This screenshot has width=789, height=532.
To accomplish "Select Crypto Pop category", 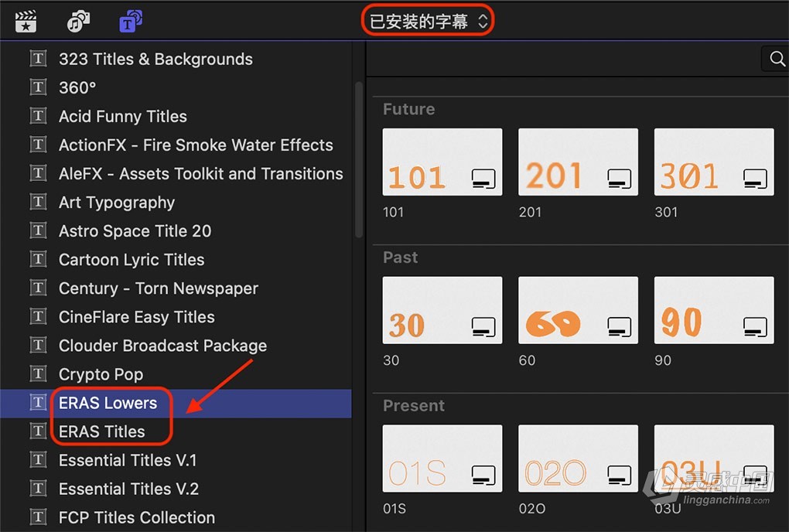I will 176,374.
